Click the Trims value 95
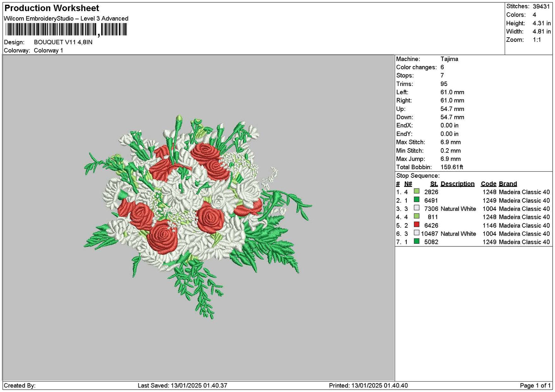Screen dimensions: 555x392 click(444, 84)
